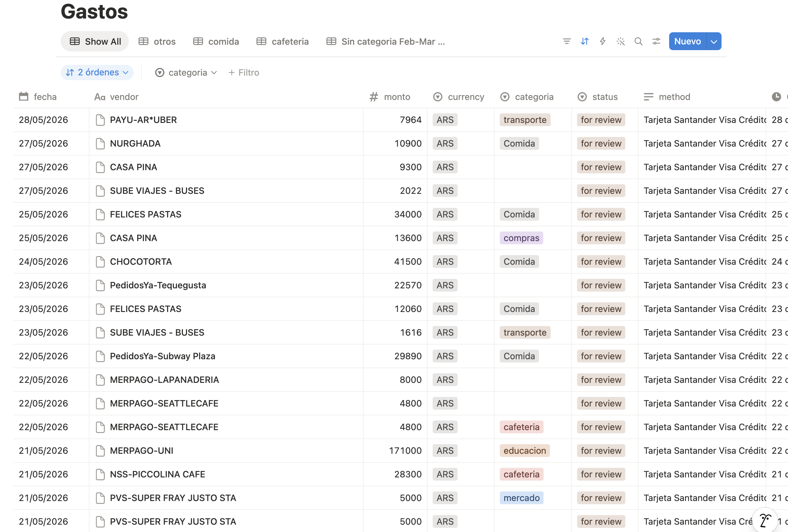The image size is (788, 532).
Task: Click the AI sparkle icon
Action: coord(621,41)
